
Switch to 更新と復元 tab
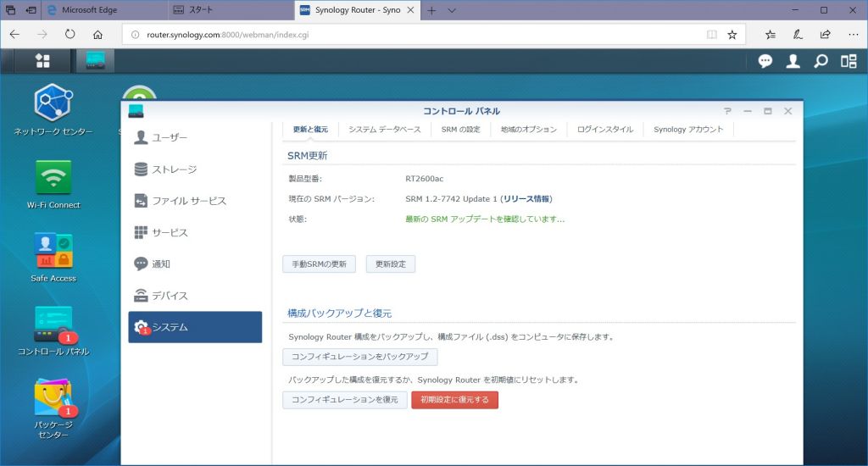pyautogui.click(x=310, y=130)
